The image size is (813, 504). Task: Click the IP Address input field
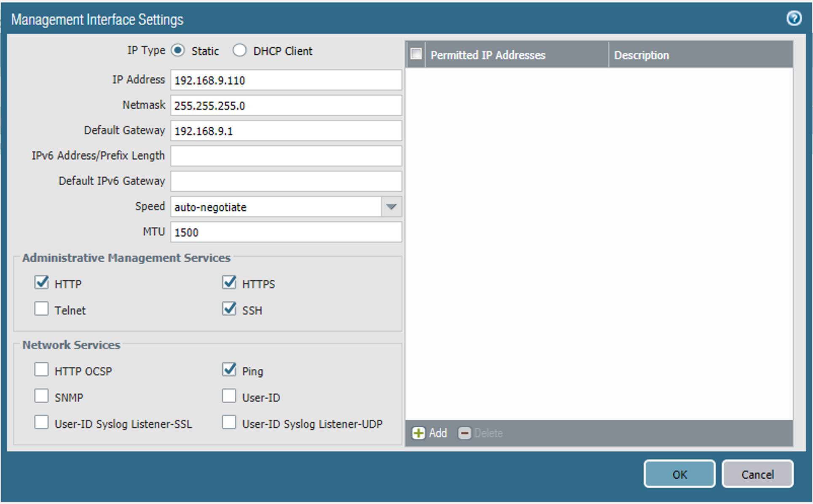click(x=285, y=80)
